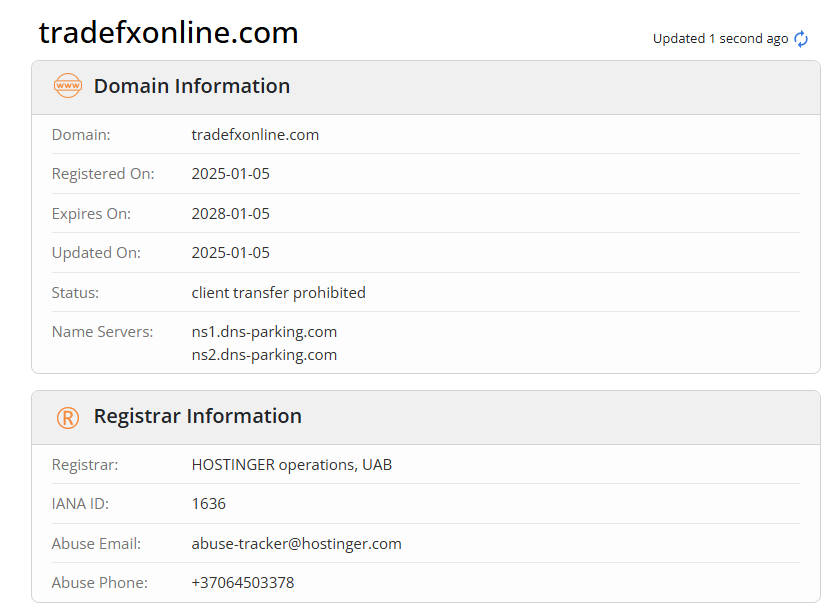Click the orange WWW globe icon

67,86
